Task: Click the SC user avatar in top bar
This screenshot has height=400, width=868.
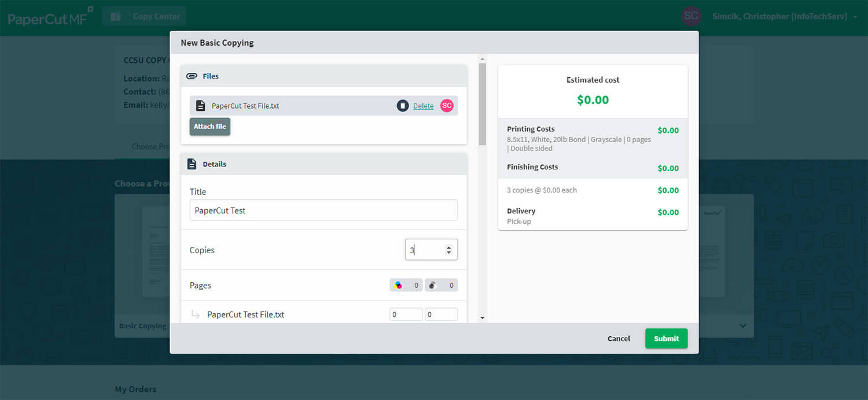Action: pyautogui.click(x=691, y=16)
